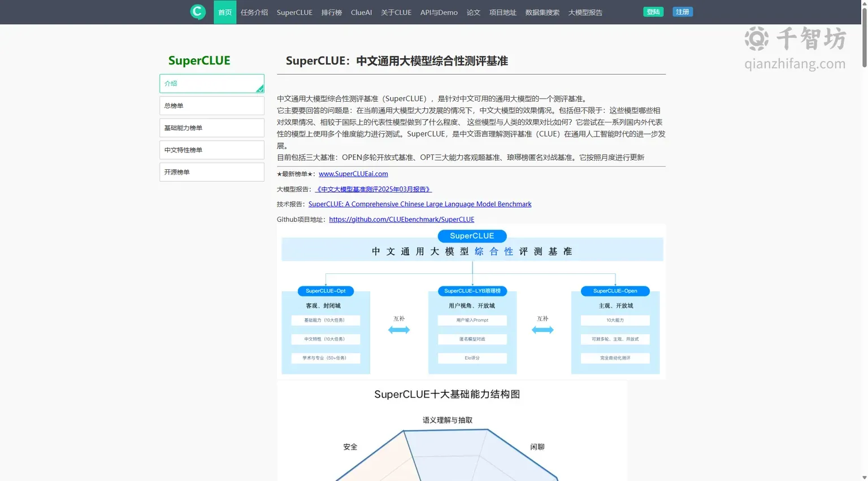The image size is (868, 481).
Task: Open the 基础能力榜单 sidebar entry
Action: (x=212, y=128)
